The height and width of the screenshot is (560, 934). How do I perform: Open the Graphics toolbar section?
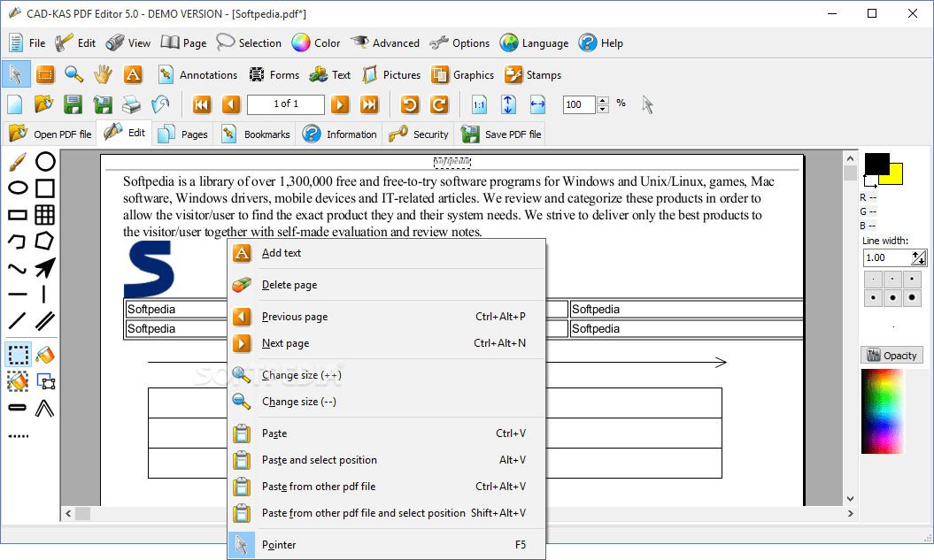(x=463, y=74)
